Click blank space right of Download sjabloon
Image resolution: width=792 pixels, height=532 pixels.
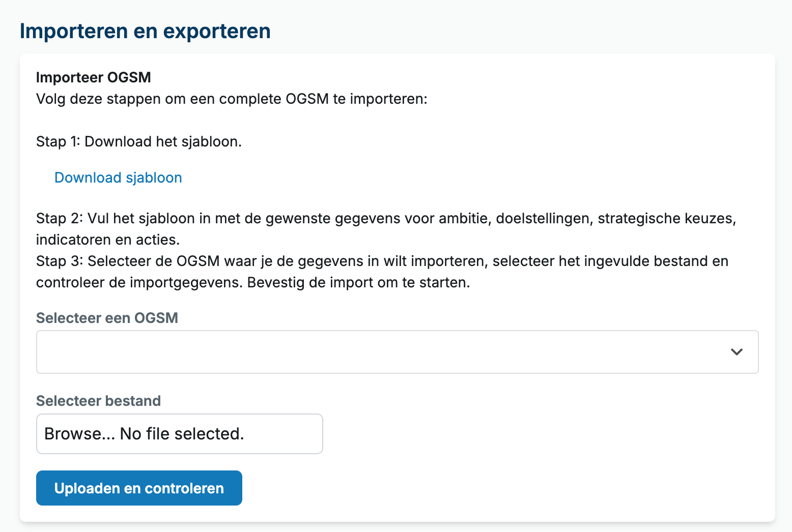[x=407, y=178]
